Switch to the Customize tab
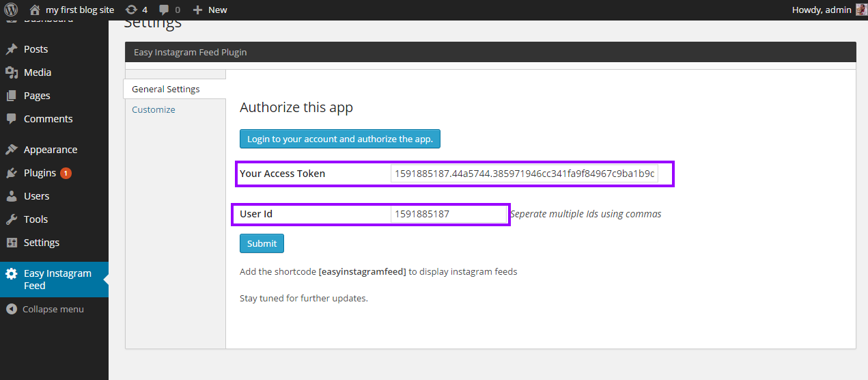 [x=154, y=109]
